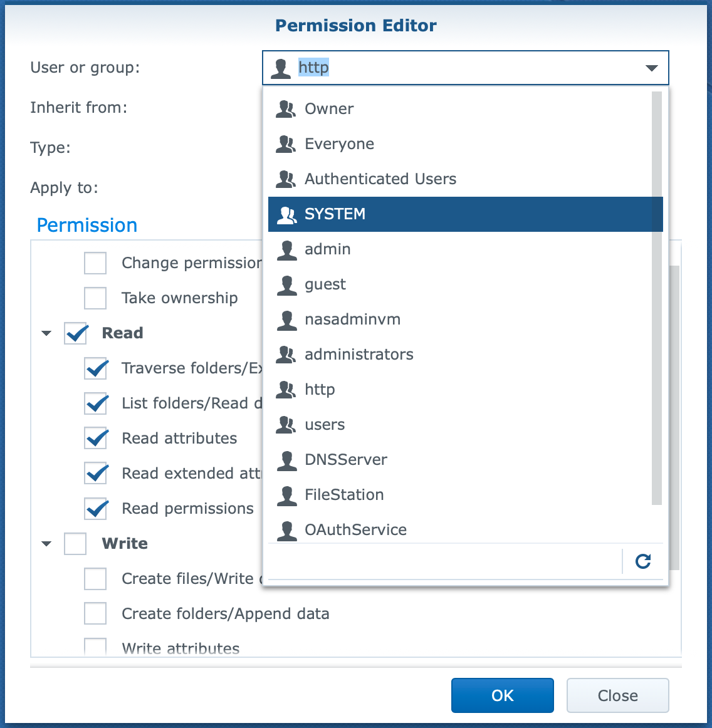Enable the Take ownership checkbox

click(95, 298)
